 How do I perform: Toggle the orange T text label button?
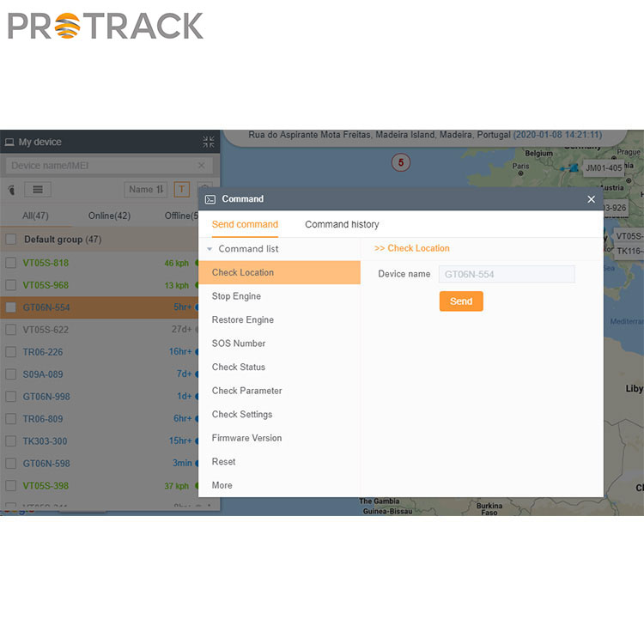182,190
